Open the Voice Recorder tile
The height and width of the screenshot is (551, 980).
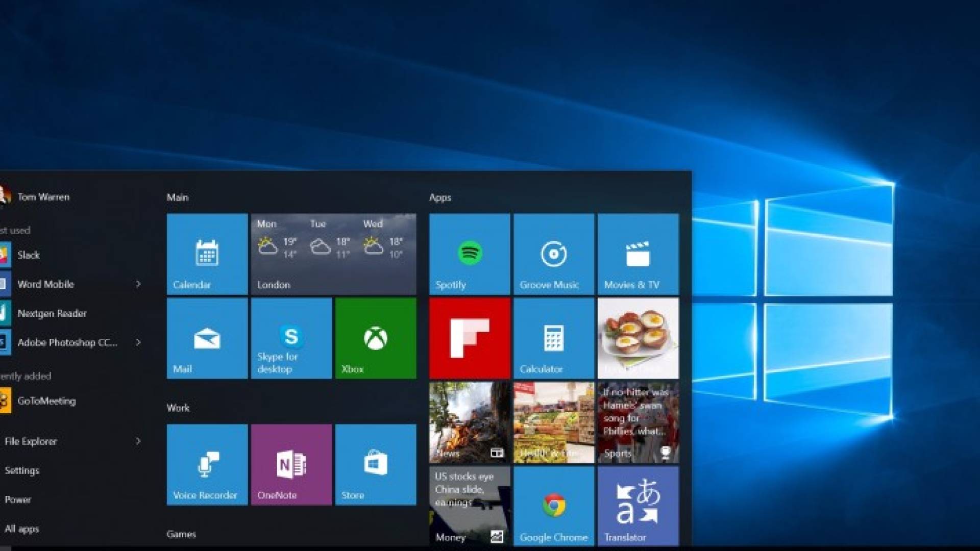point(207,465)
